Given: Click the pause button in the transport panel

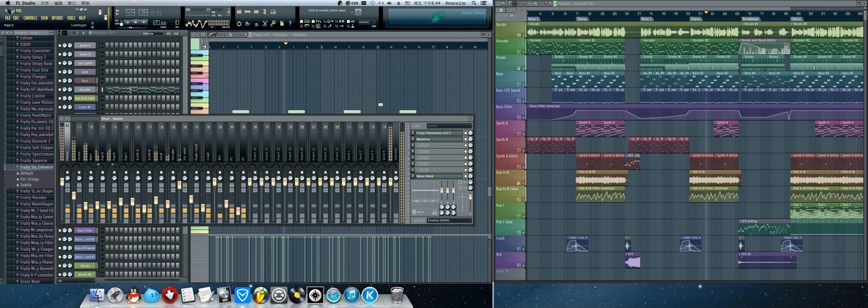Looking at the screenshot, I should pyautogui.click(x=128, y=22).
